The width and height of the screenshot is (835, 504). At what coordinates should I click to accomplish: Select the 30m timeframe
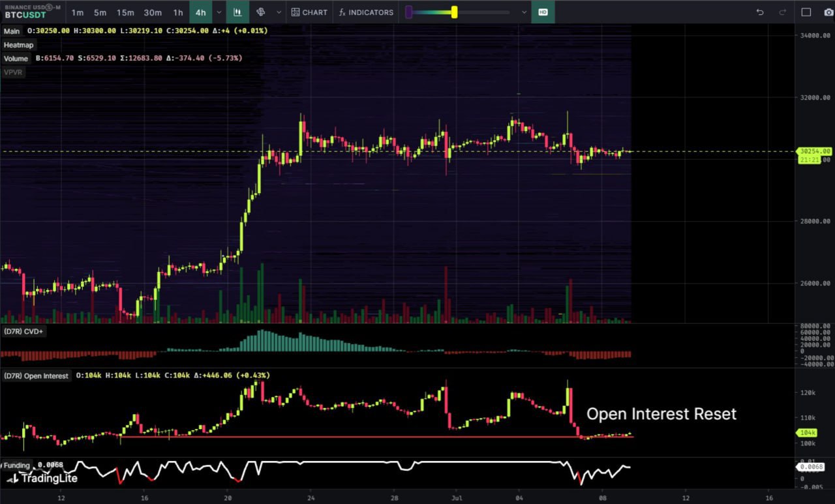click(x=153, y=12)
